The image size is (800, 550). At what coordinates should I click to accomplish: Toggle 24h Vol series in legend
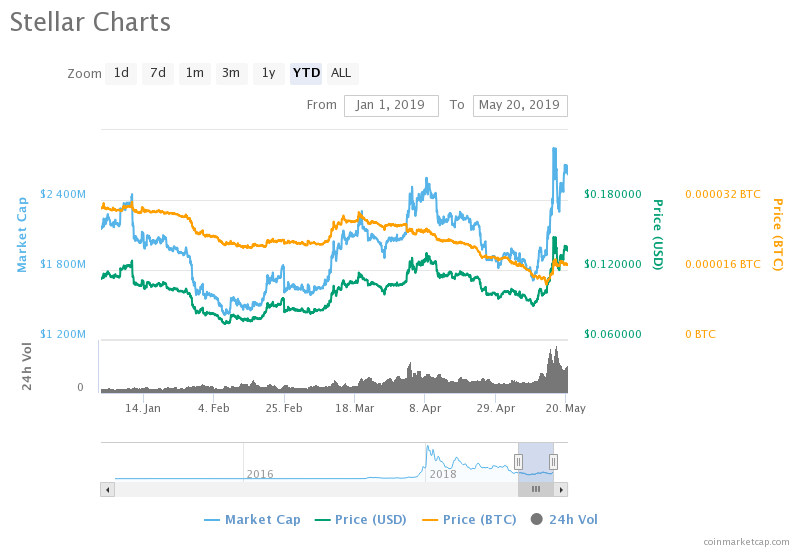(564, 520)
